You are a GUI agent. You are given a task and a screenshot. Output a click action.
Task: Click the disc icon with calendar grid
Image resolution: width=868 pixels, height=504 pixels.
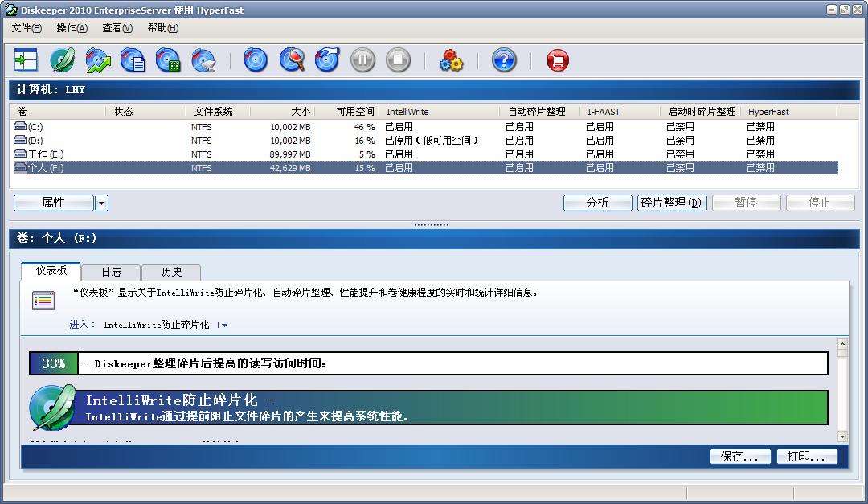click(x=168, y=59)
